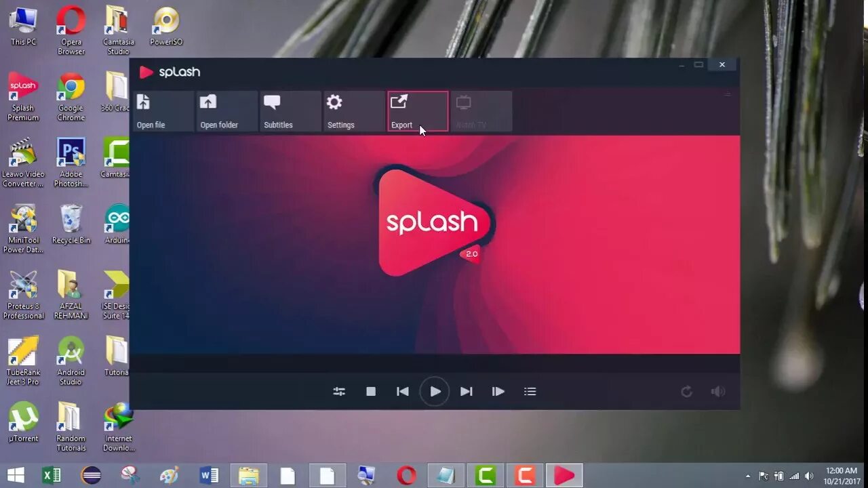Click the Splash logo in the title bar
868x488 pixels.
pyautogui.click(x=170, y=72)
